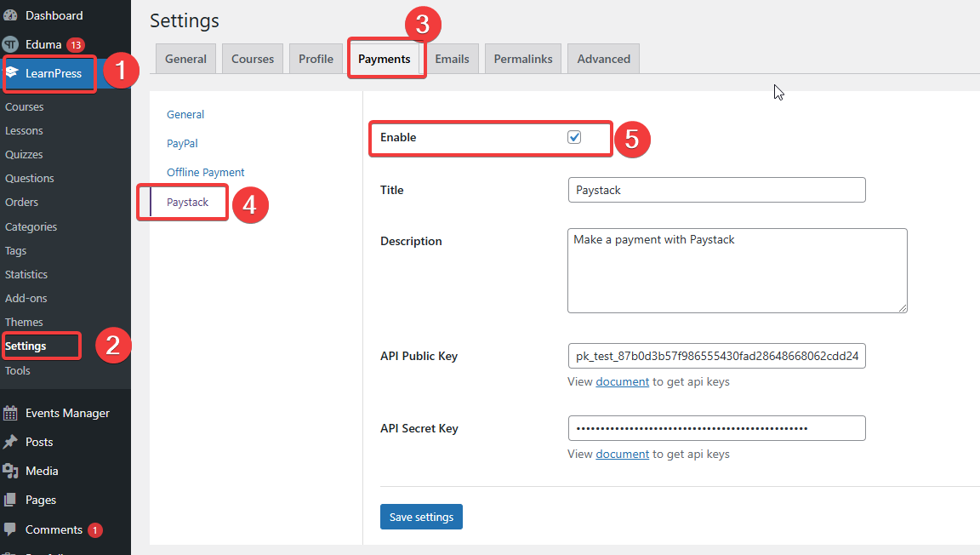Click the Media library icon

pyautogui.click(x=10, y=471)
